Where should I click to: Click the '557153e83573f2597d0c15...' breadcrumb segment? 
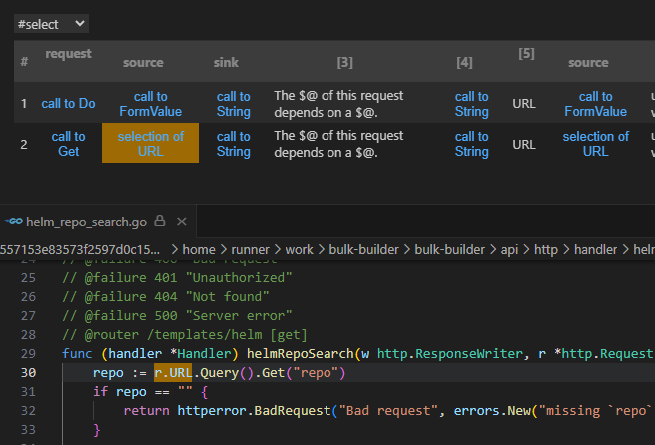pos(80,249)
